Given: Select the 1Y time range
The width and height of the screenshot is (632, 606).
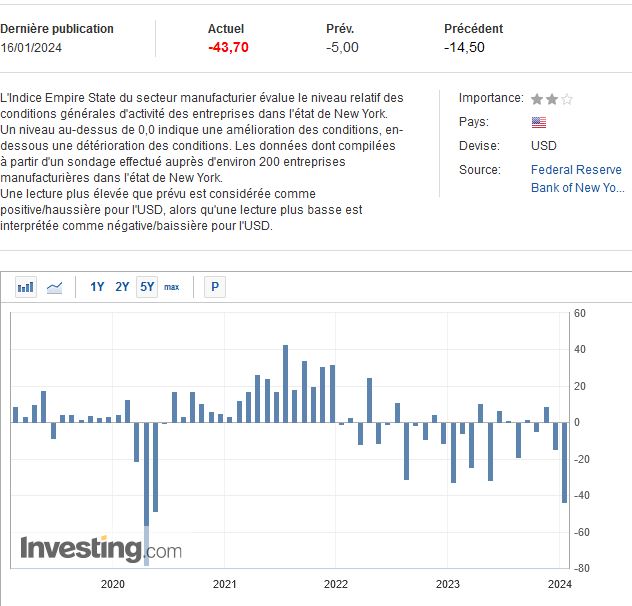Looking at the screenshot, I should [97, 287].
